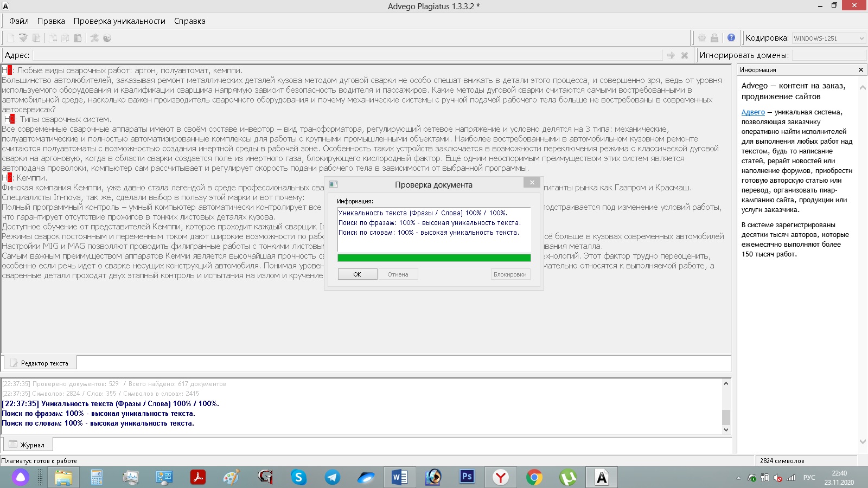Click the new document toolbar icon

coord(10,38)
